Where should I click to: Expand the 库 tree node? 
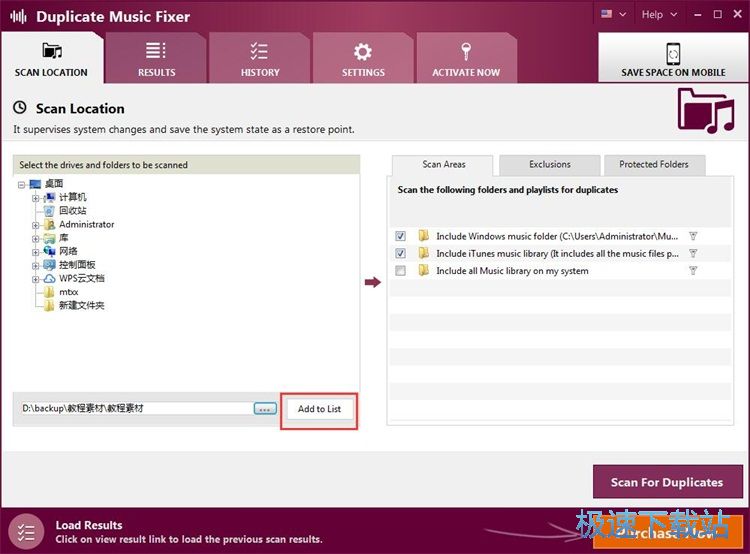(35, 238)
